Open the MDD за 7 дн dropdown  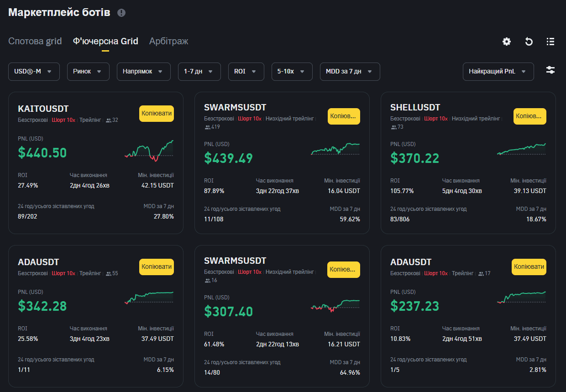[350, 72]
